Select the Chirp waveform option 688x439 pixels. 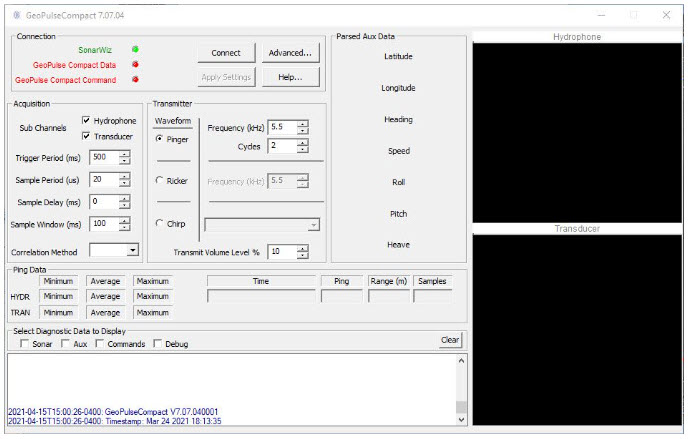click(160, 224)
